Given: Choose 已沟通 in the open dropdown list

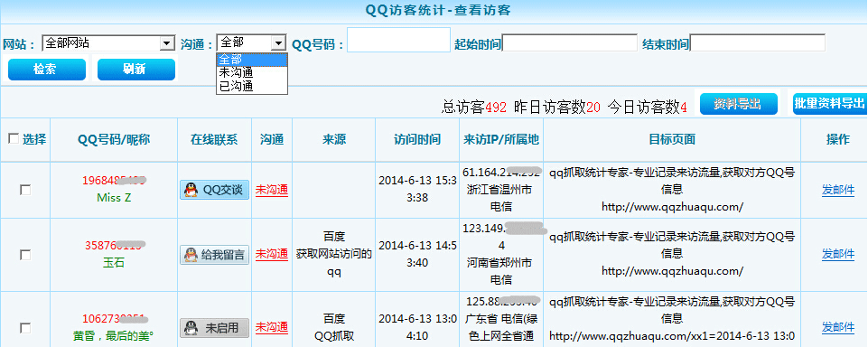Looking at the screenshot, I should click(x=252, y=87).
